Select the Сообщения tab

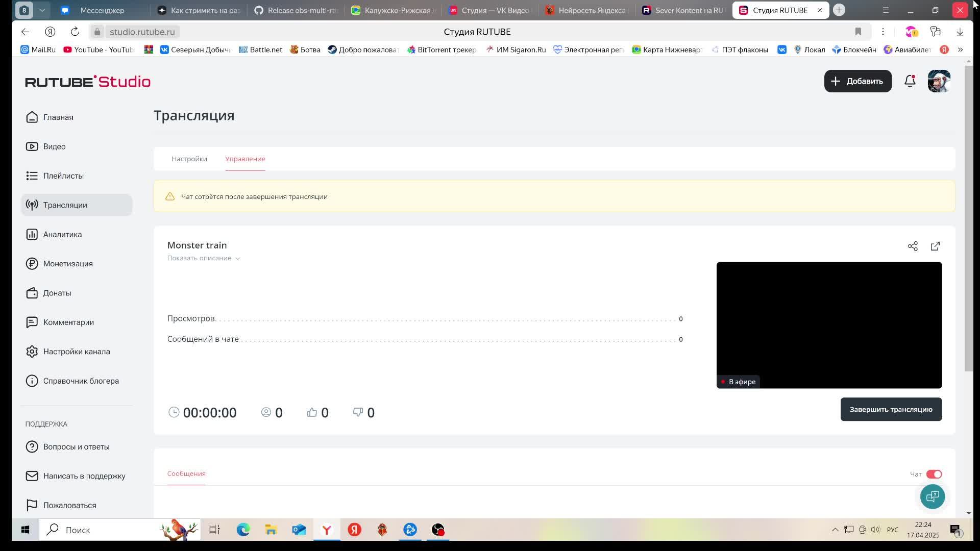(186, 474)
